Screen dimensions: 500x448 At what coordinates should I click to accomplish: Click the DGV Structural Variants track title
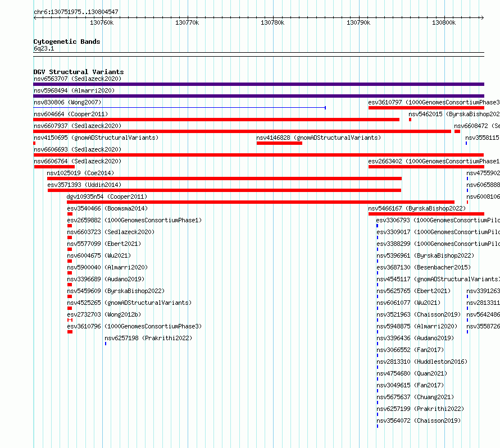79,72
